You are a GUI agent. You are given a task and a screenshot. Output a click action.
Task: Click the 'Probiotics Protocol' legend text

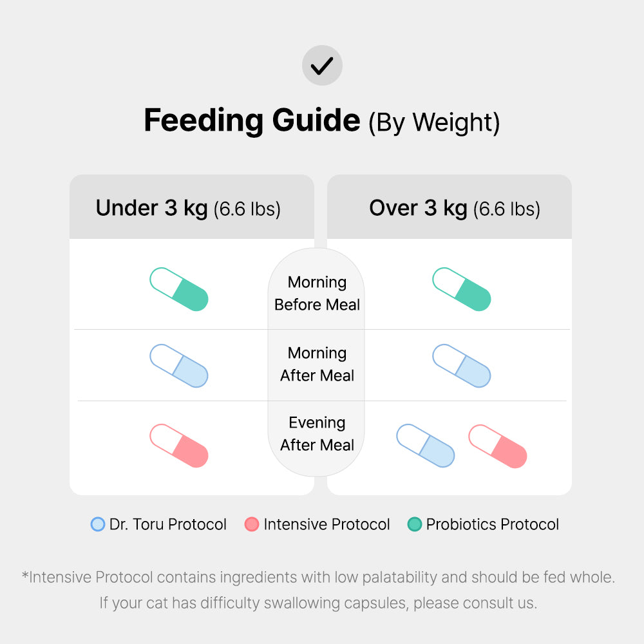pyautogui.click(x=493, y=525)
